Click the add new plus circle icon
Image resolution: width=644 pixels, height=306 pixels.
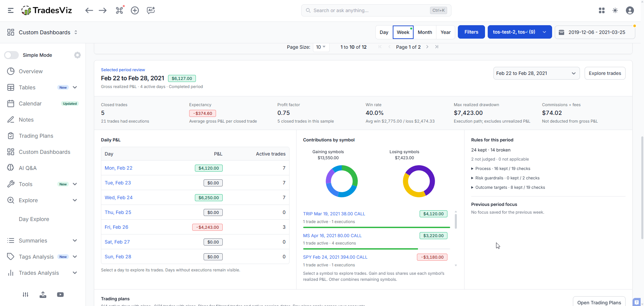[x=135, y=10]
